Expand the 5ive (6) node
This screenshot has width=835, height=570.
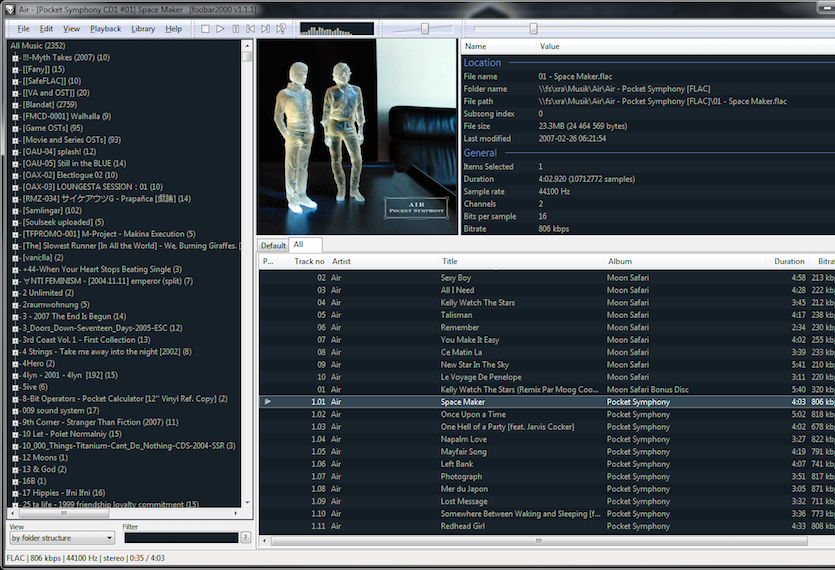coord(15,387)
